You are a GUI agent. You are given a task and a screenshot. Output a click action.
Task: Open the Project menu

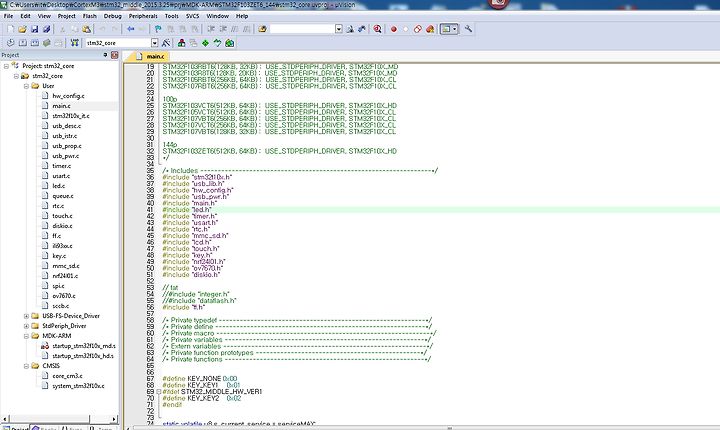click(x=67, y=16)
